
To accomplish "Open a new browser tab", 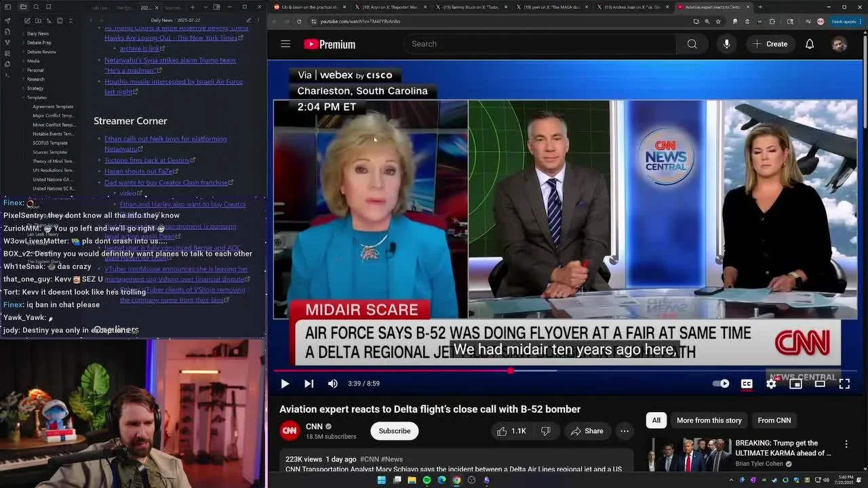I will (759, 7).
